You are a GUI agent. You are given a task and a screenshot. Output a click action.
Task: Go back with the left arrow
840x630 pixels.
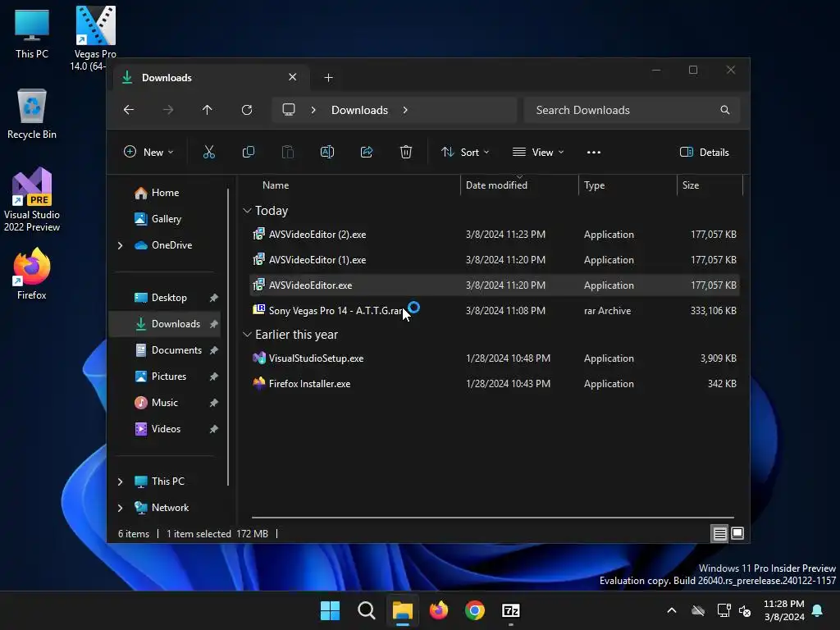[x=129, y=110]
